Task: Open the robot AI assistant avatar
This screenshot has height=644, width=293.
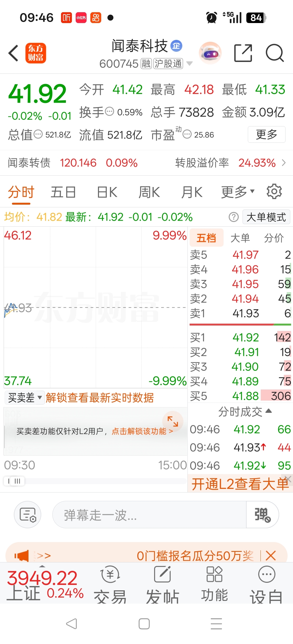Action: click(210, 53)
